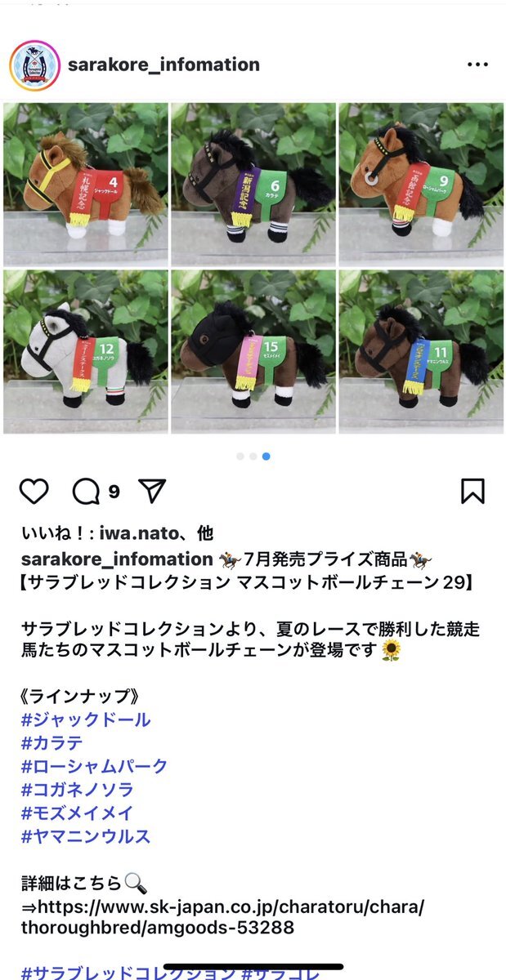Save post with bookmark icon
The height and width of the screenshot is (980, 506).
[x=472, y=491]
